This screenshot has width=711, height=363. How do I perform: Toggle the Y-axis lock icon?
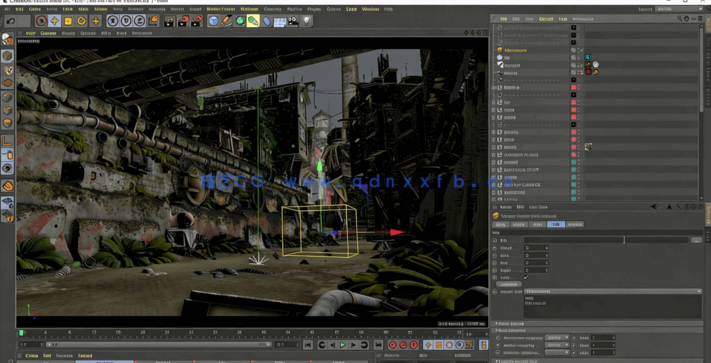point(126,21)
